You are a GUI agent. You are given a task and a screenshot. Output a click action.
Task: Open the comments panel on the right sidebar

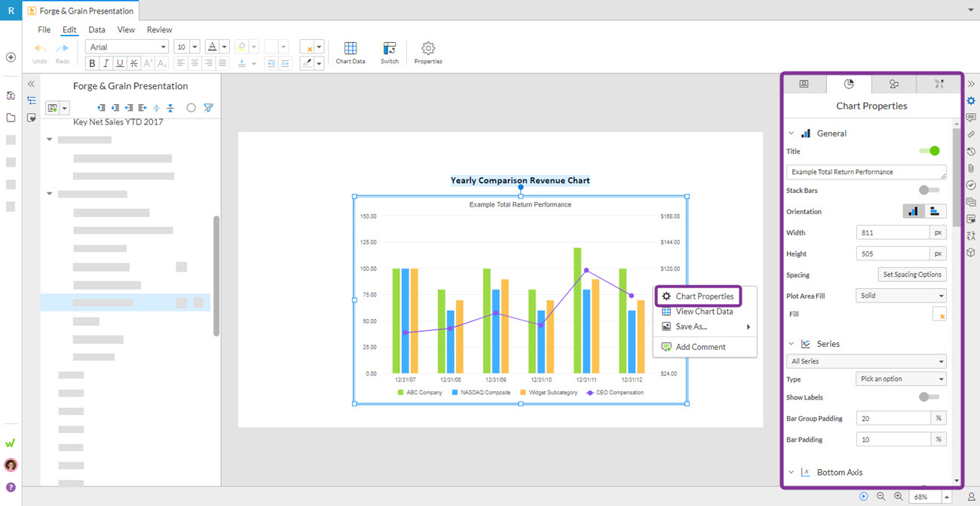click(x=972, y=117)
